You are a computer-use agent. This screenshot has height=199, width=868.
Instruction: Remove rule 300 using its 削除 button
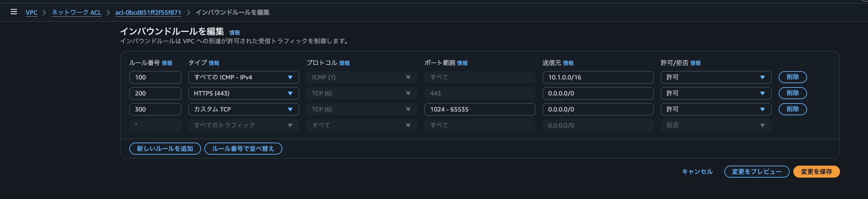click(792, 109)
